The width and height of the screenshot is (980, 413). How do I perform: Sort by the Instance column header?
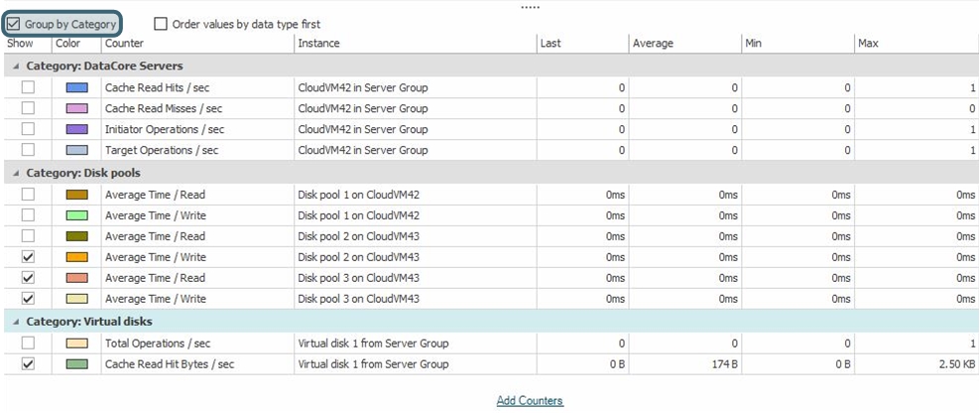(415, 44)
